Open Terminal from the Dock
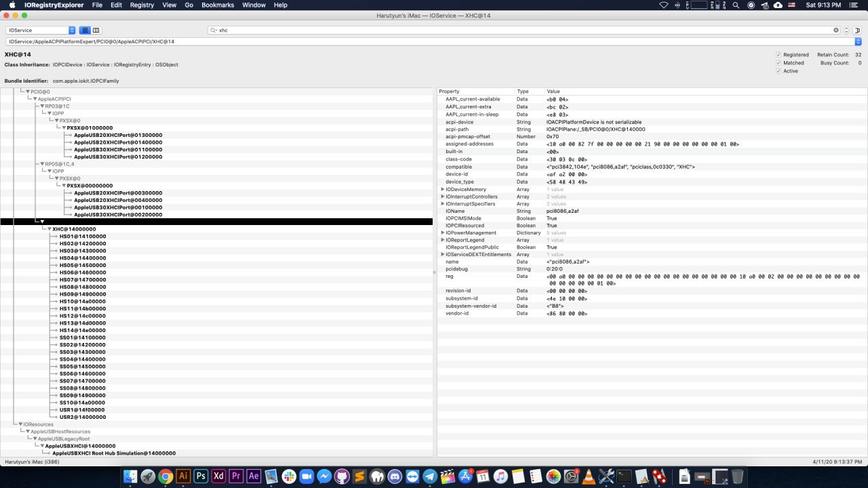 [x=624, y=476]
